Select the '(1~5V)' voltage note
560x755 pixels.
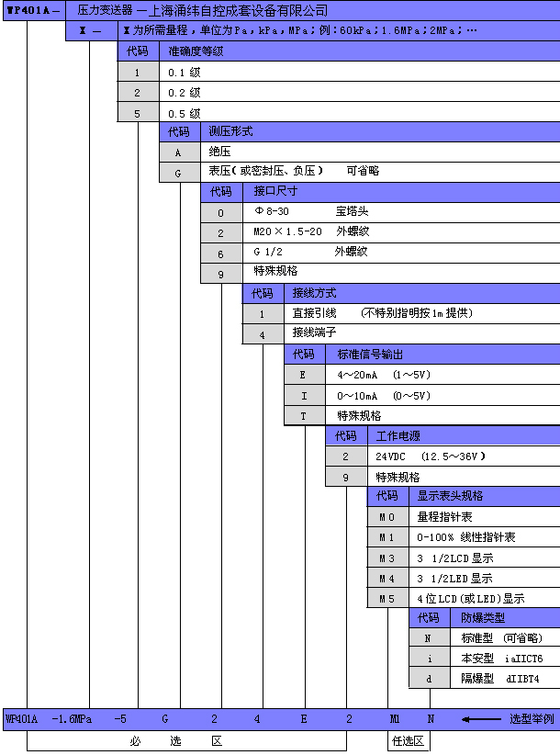point(411,375)
